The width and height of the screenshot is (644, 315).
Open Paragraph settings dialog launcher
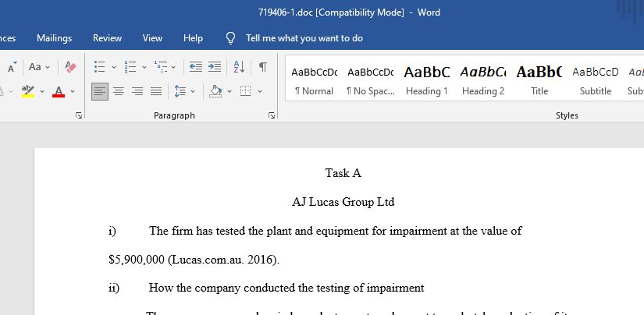pyautogui.click(x=272, y=115)
